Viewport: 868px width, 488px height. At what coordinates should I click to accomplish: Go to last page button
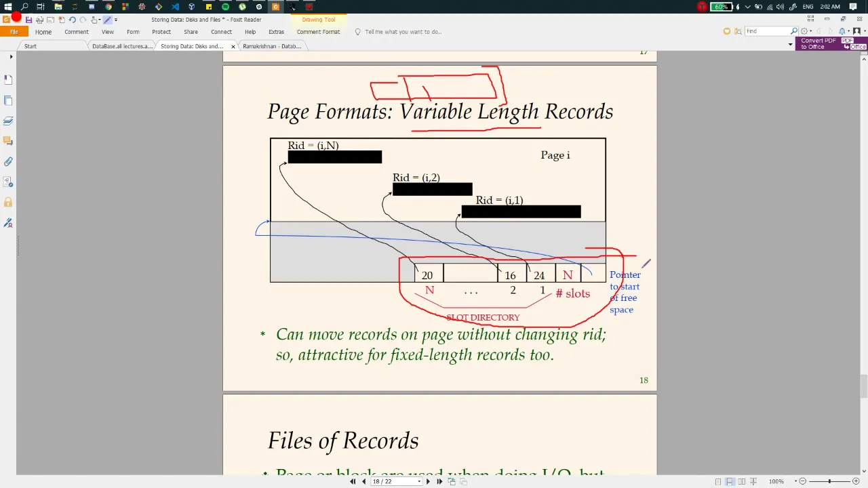click(x=439, y=481)
